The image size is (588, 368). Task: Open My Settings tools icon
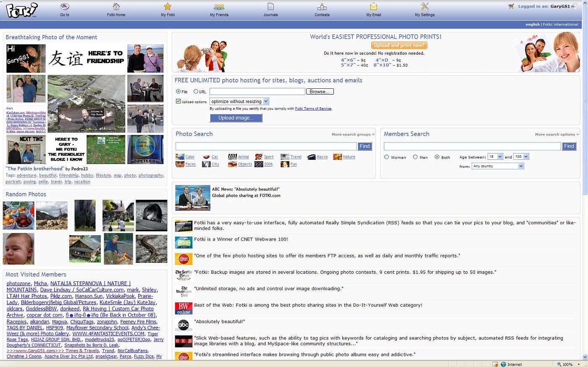[x=425, y=6]
